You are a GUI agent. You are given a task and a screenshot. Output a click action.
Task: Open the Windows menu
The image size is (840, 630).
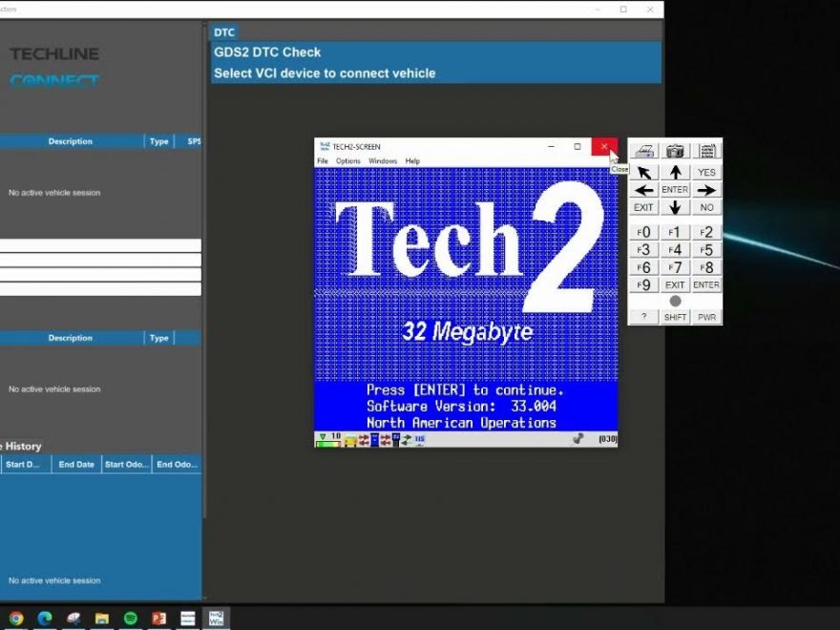383,161
